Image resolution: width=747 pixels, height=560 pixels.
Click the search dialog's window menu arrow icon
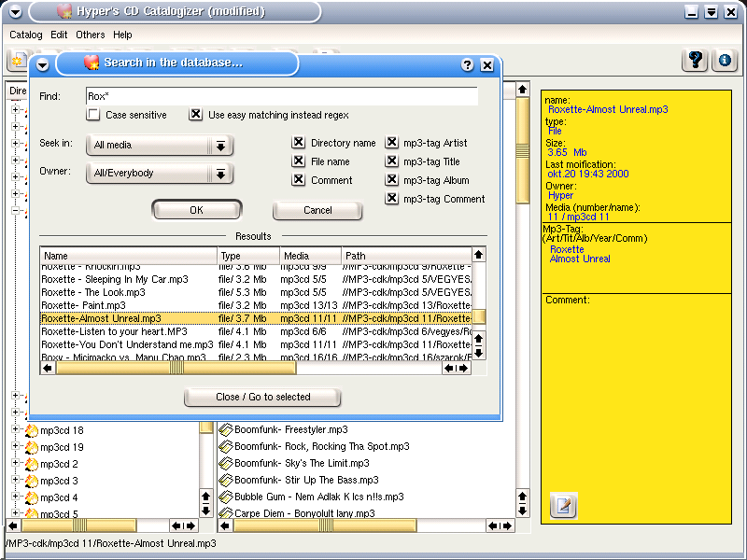41,64
